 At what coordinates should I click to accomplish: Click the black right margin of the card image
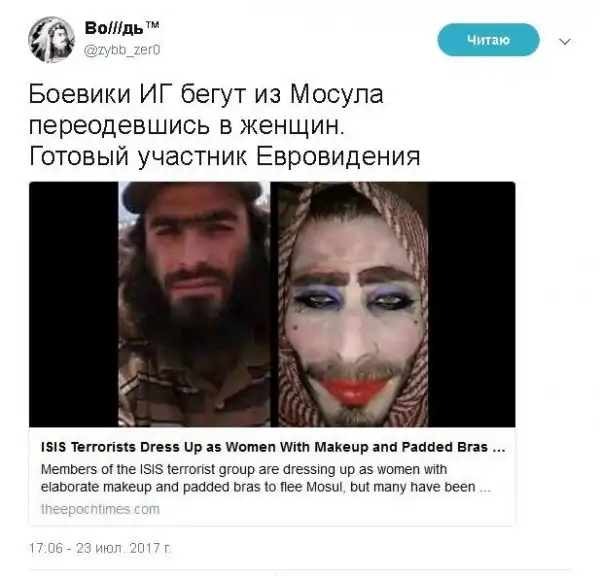point(471,304)
